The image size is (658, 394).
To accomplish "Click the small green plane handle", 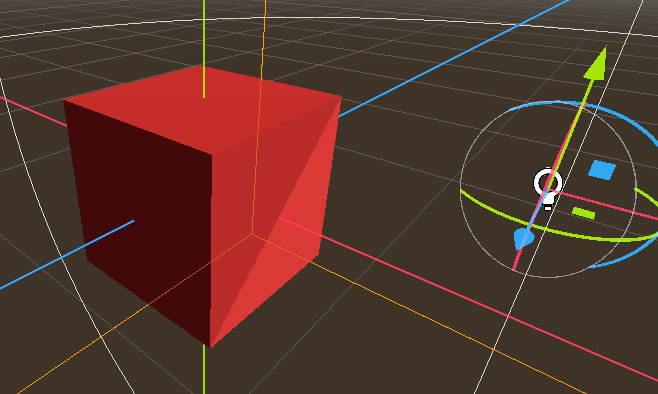I will (x=584, y=213).
